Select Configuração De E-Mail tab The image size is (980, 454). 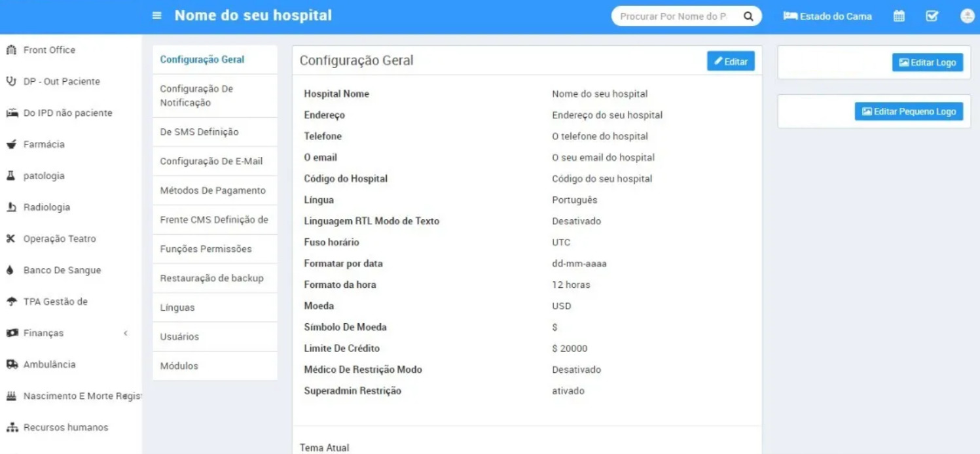[x=215, y=161]
